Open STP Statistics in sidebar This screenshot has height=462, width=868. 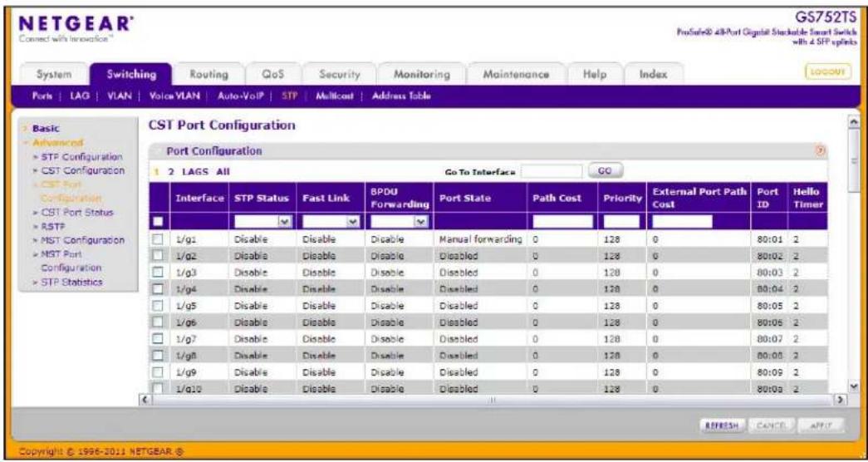point(71,282)
